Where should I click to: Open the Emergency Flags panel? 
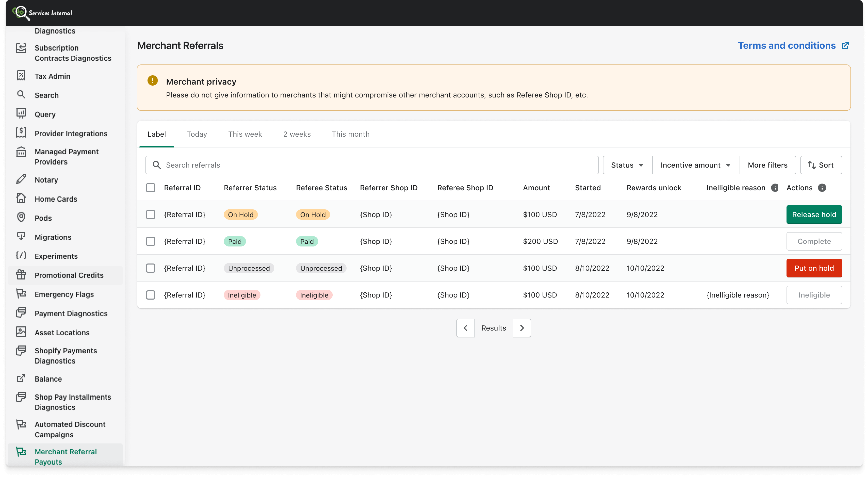(x=64, y=294)
